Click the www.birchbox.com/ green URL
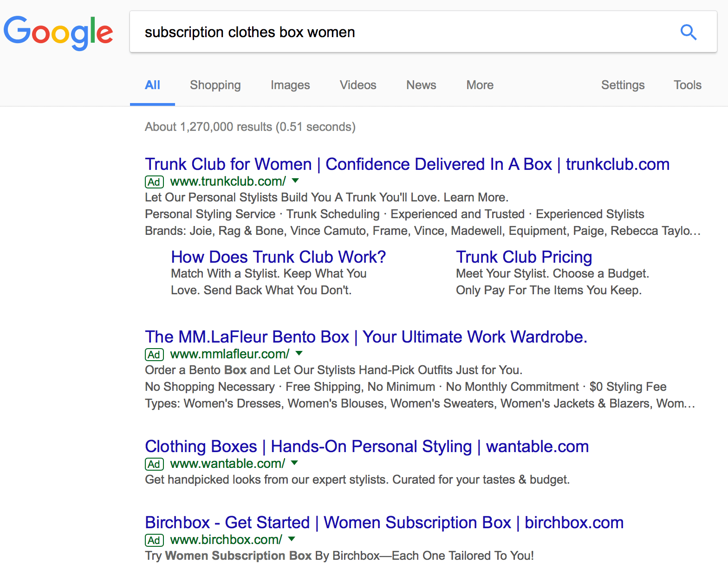728x570 pixels. tap(226, 540)
